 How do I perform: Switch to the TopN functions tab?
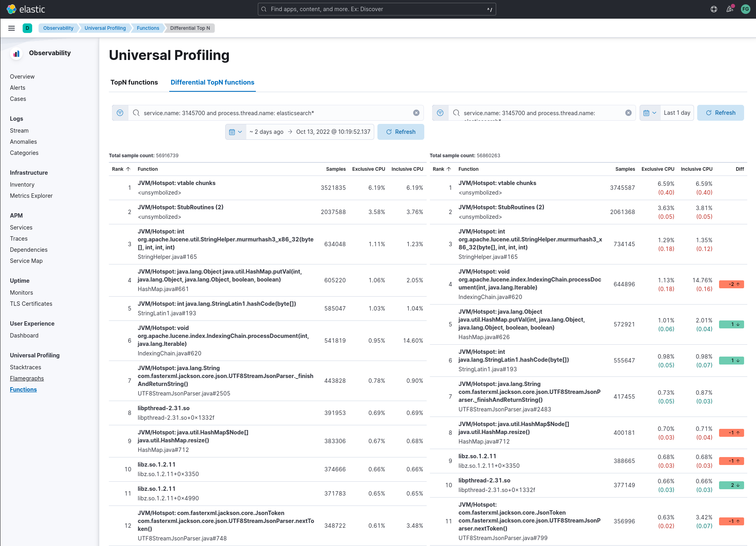pos(134,82)
